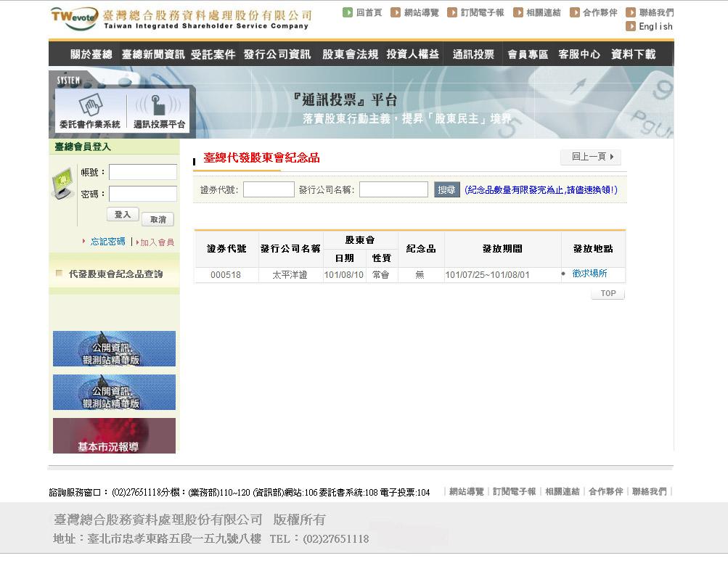Click the member login computer icon
Image resolution: width=728 pixels, height=574 pixels.
pyautogui.click(x=62, y=184)
